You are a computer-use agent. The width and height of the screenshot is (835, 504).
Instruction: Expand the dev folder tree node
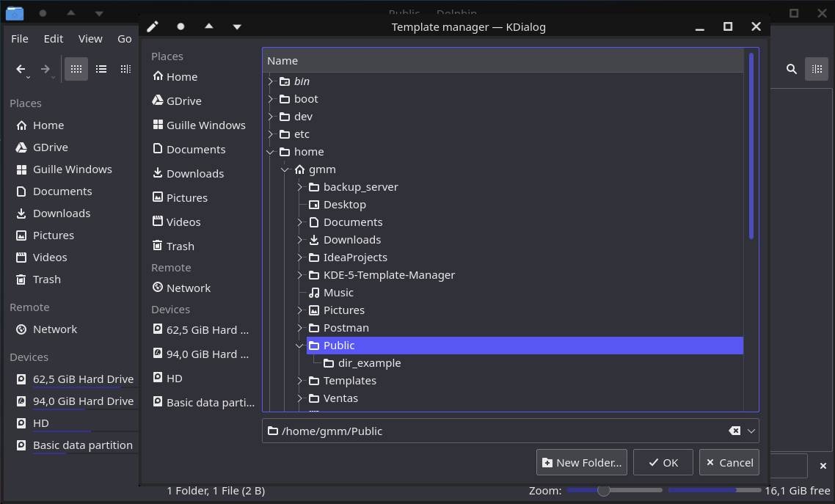[271, 117]
